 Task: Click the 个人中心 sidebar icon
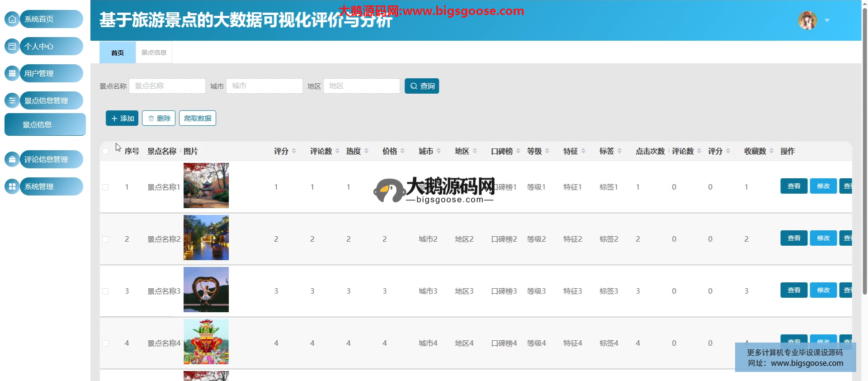click(x=12, y=46)
